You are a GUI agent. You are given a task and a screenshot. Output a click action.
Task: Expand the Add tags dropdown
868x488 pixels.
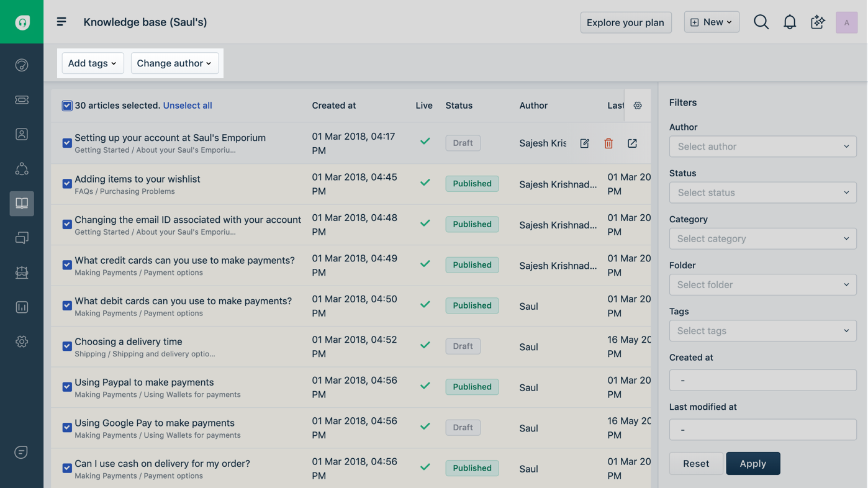(93, 63)
